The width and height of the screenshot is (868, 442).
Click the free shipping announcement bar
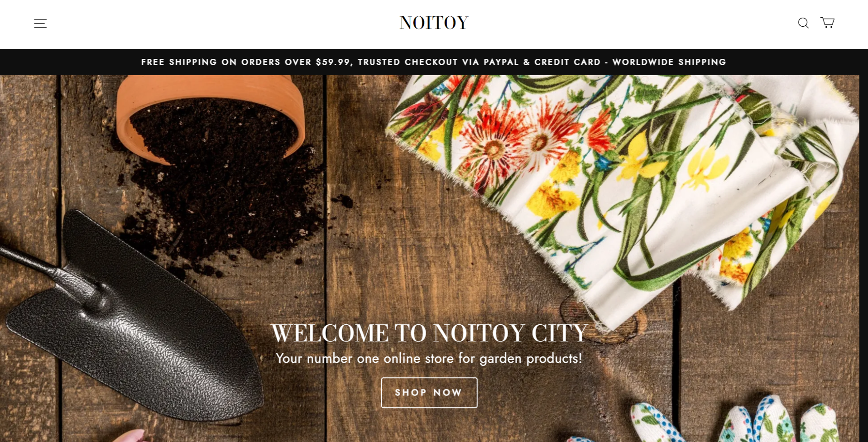coord(434,62)
